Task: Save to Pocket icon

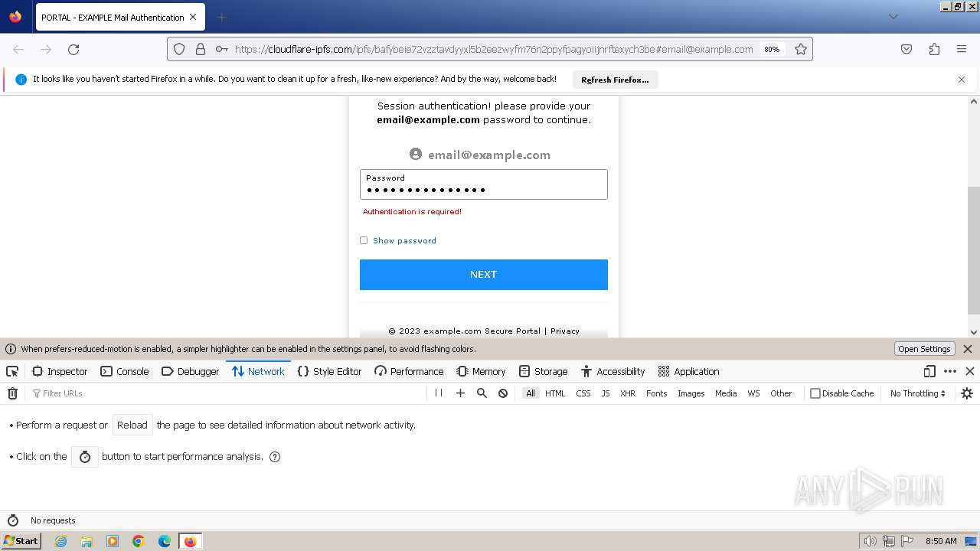Action: [x=906, y=49]
